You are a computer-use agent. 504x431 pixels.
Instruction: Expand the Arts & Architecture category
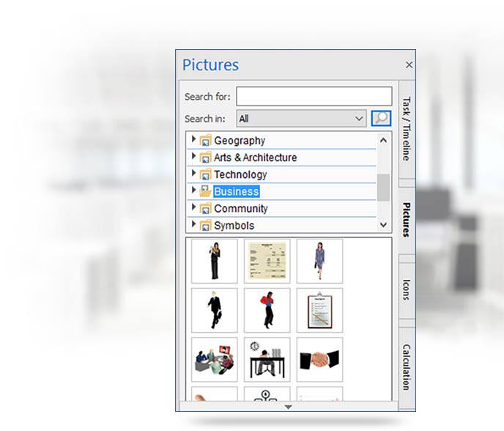point(193,156)
